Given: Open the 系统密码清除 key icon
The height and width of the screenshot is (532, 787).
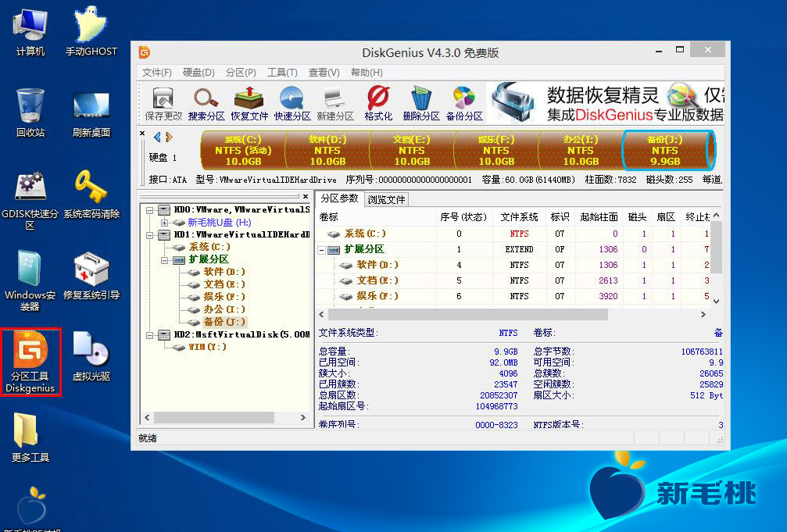Looking at the screenshot, I should click(x=91, y=195).
